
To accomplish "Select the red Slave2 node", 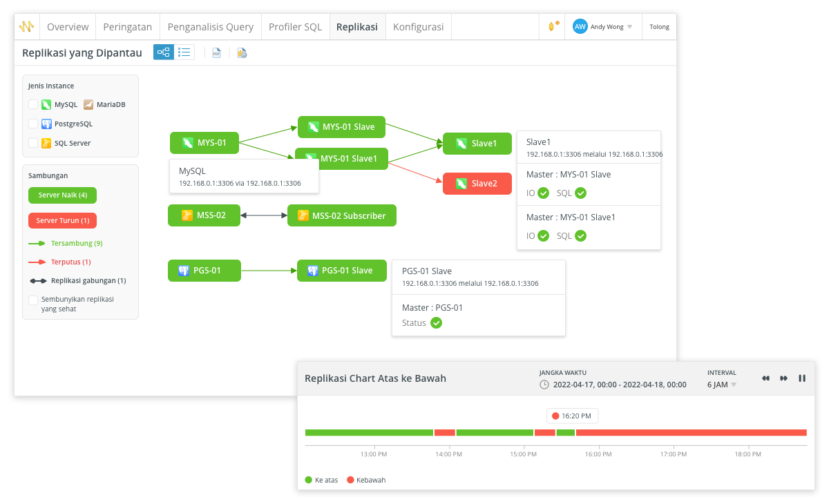I will [x=477, y=184].
